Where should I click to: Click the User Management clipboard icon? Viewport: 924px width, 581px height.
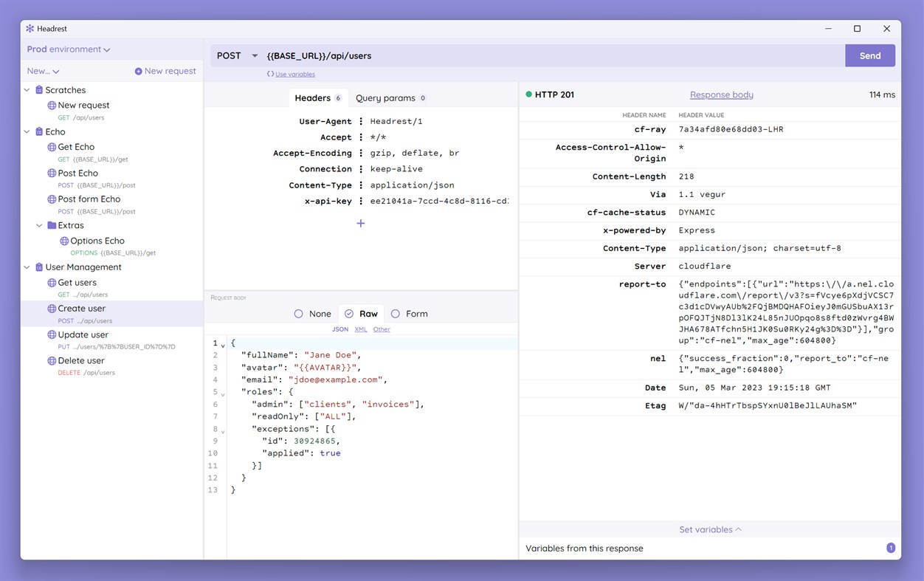pos(39,267)
